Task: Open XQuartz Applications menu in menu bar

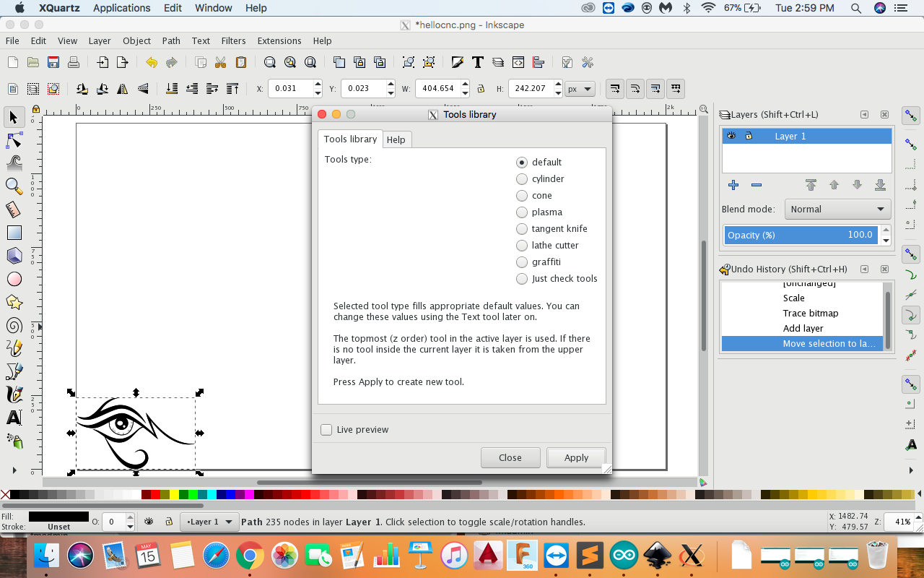Action: (x=121, y=8)
